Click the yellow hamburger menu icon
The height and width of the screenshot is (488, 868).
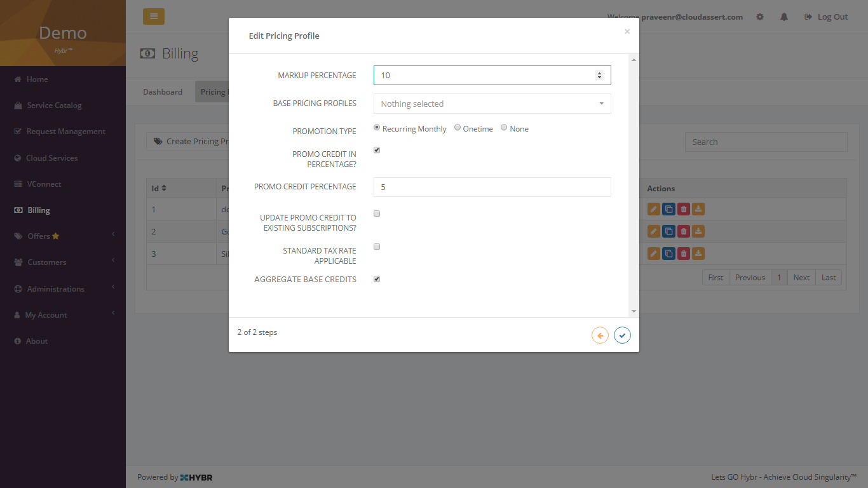click(153, 16)
